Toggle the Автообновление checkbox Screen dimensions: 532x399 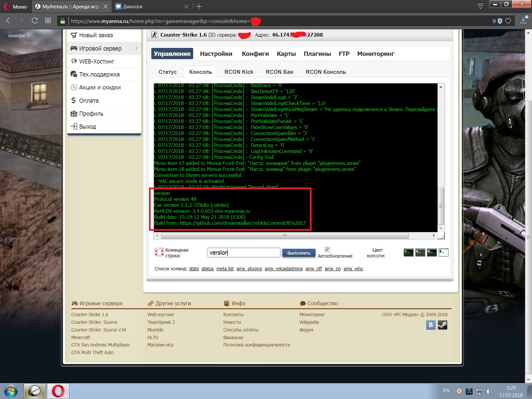[x=327, y=249]
